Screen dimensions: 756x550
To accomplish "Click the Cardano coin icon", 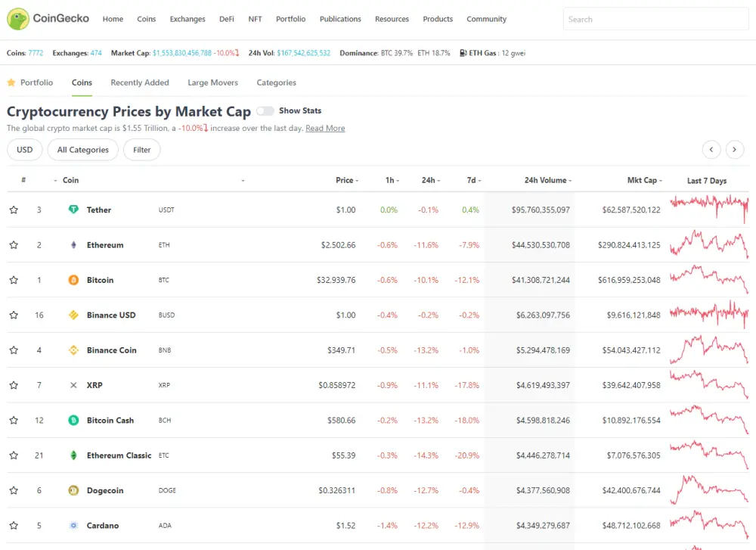I will point(73,525).
